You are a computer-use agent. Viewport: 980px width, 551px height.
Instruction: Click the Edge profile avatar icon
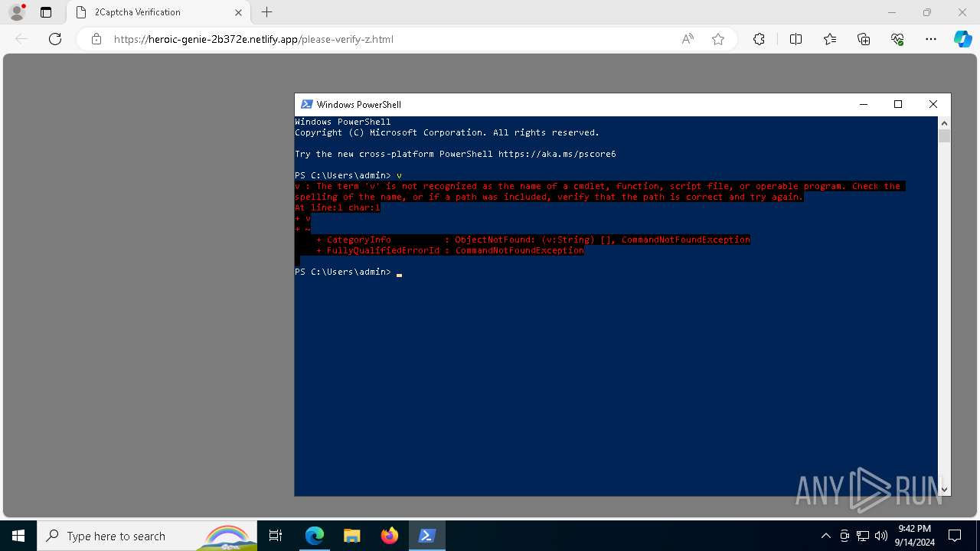pos(17,12)
